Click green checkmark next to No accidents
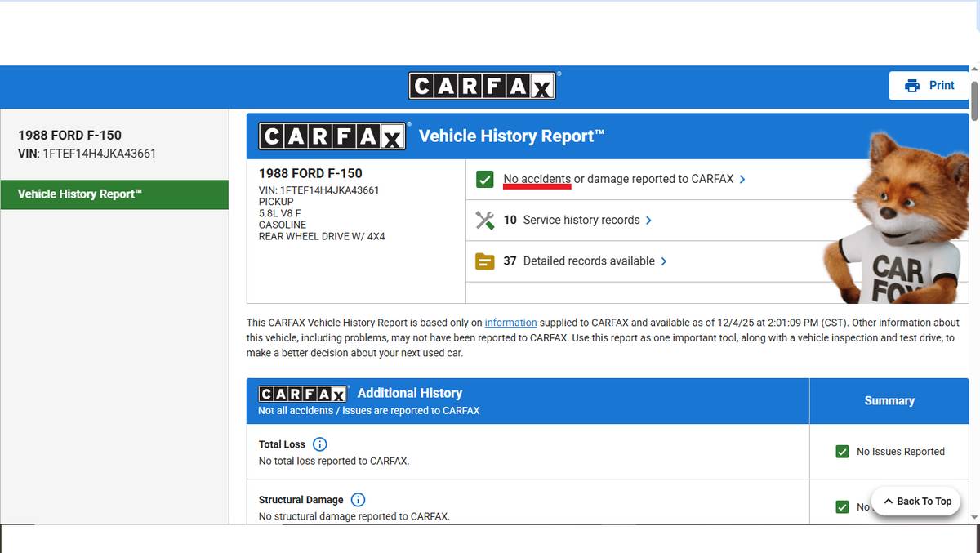Viewport: 980px width, 553px height. pyautogui.click(x=485, y=180)
